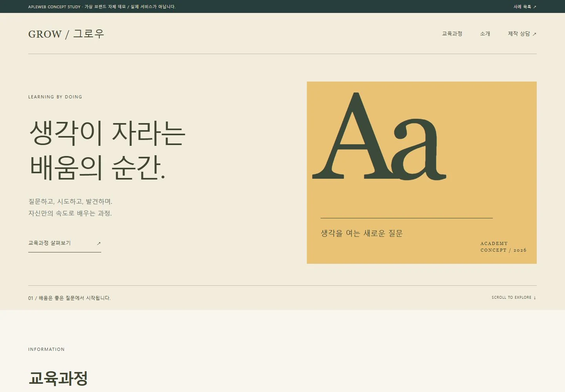Click the GROW / 그로우 logo

(x=66, y=34)
